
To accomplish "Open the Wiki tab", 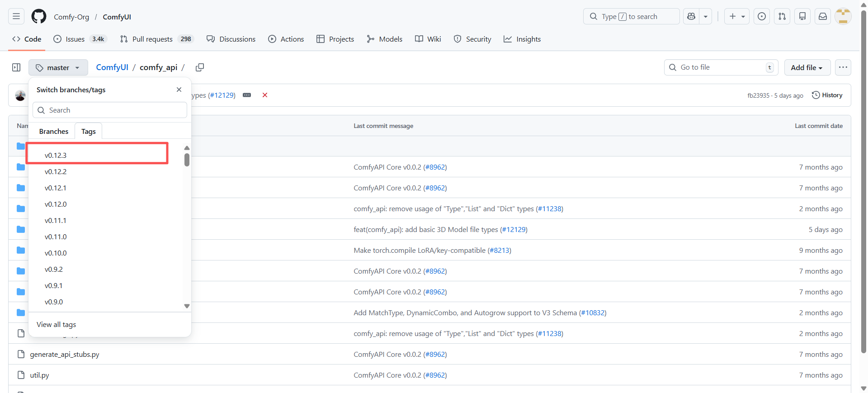I will click(428, 39).
